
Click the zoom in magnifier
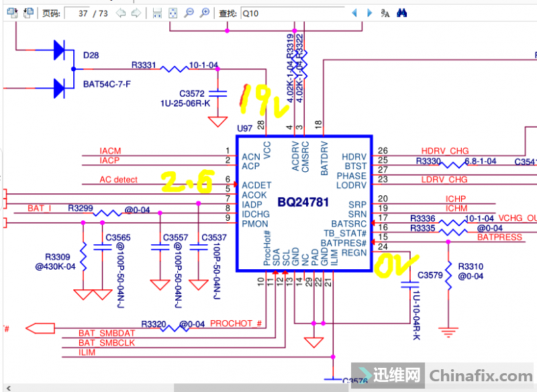pyautogui.click(x=205, y=13)
